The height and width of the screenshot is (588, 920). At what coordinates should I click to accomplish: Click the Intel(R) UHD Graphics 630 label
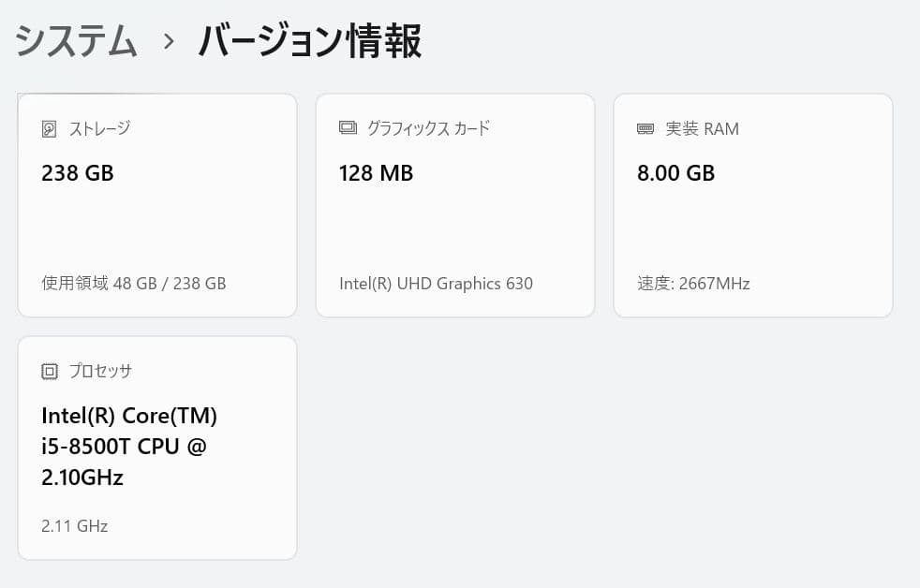437,283
